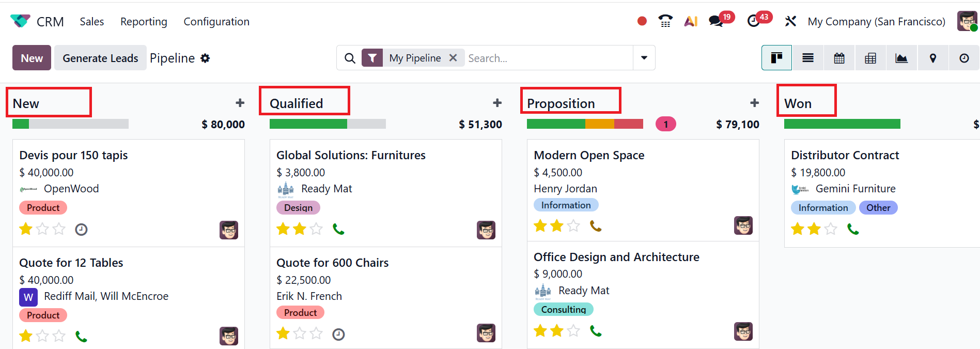Open the pipeline settings gear
The width and height of the screenshot is (980, 349).
(x=205, y=58)
